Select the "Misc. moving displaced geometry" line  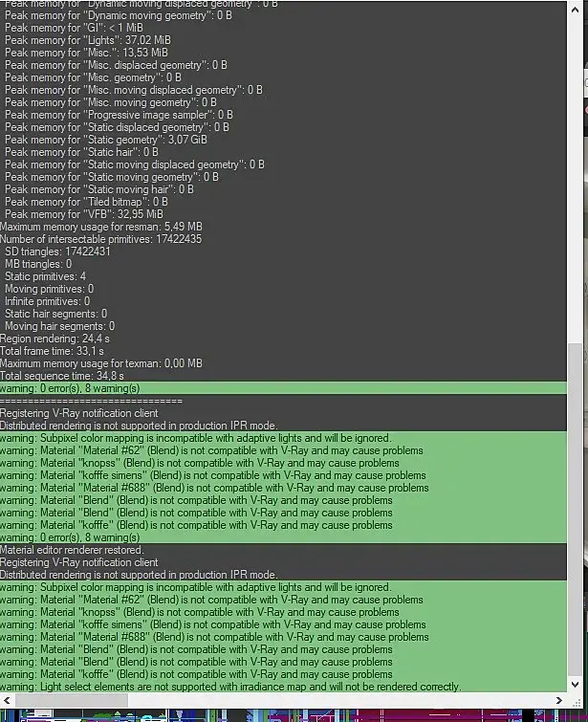[x=134, y=90]
